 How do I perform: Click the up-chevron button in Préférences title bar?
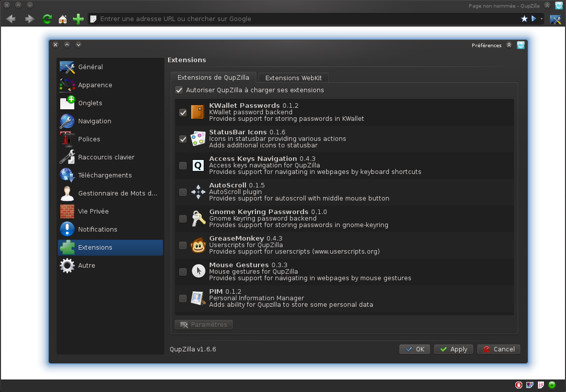67,45
